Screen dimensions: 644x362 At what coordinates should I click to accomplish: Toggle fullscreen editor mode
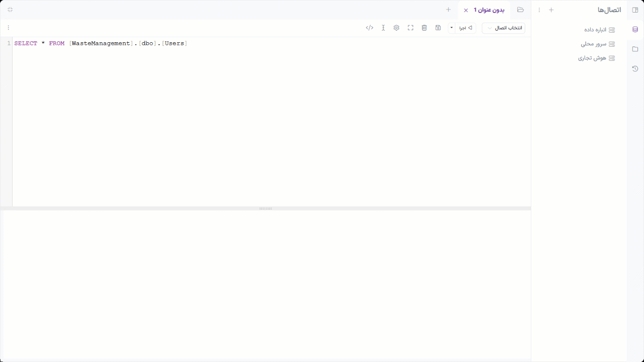coord(411,28)
